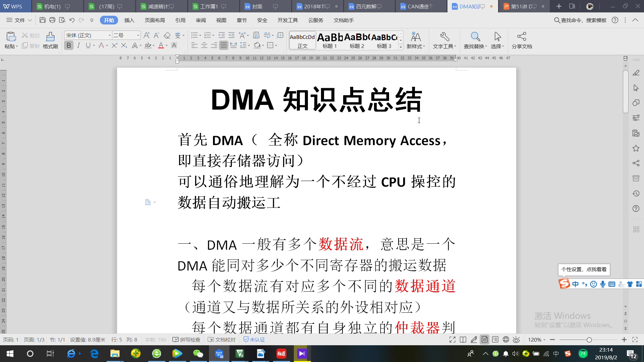
Task: Clear formatting with the eraser icon
Action: click(167, 35)
